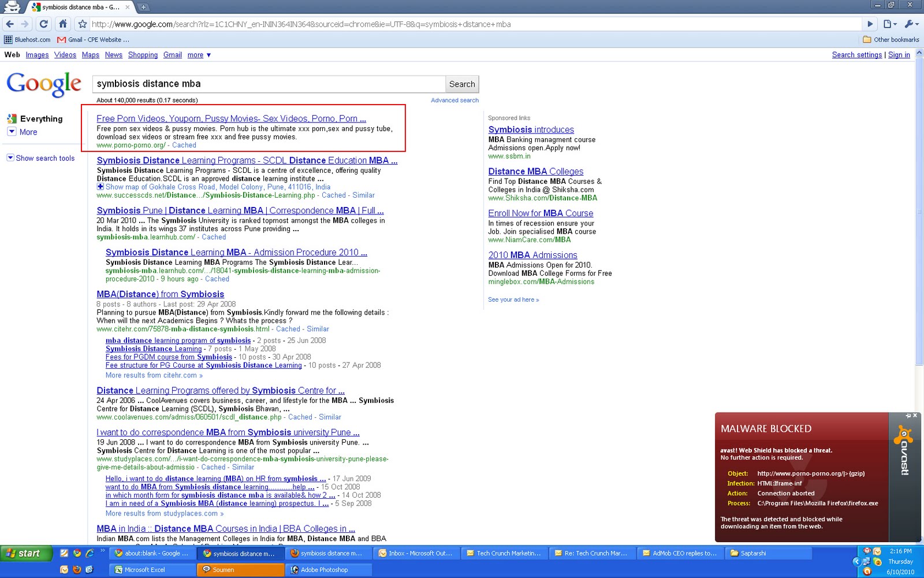Switch to the Images search tab
Image resolution: width=924 pixels, height=578 pixels.
pyautogui.click(x=37, y=55)
